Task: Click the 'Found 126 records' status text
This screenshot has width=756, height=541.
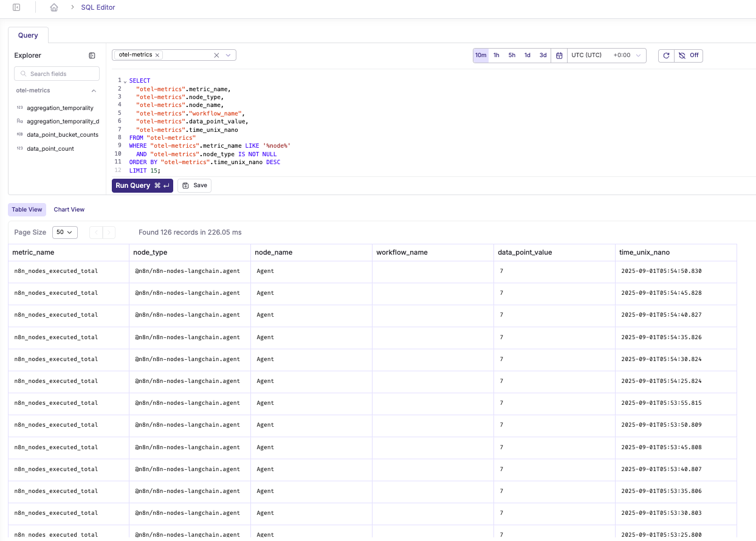Action: [190, 232]
